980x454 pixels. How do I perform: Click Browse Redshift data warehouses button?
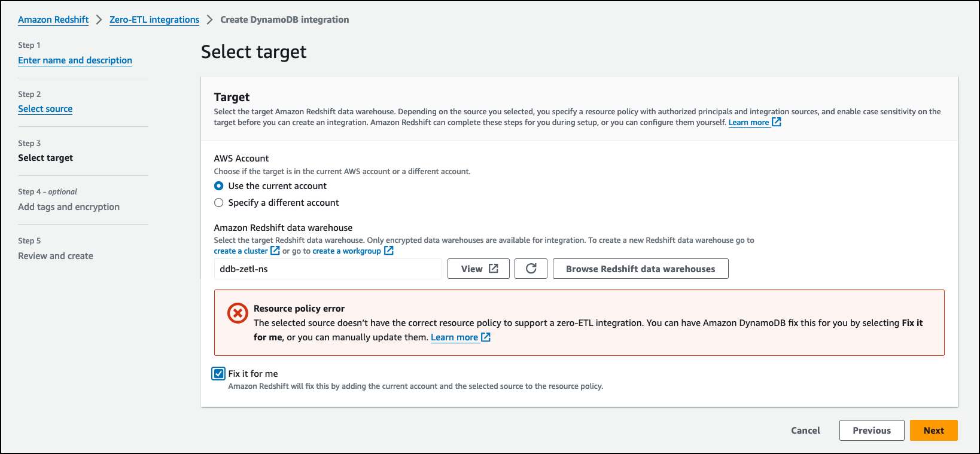[x=640, y=269]
